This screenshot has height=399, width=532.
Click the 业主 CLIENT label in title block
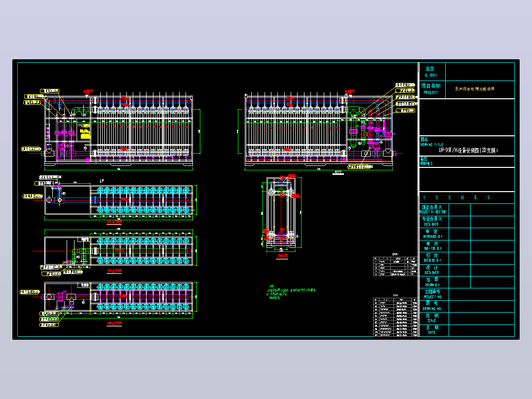pos(430,72)
